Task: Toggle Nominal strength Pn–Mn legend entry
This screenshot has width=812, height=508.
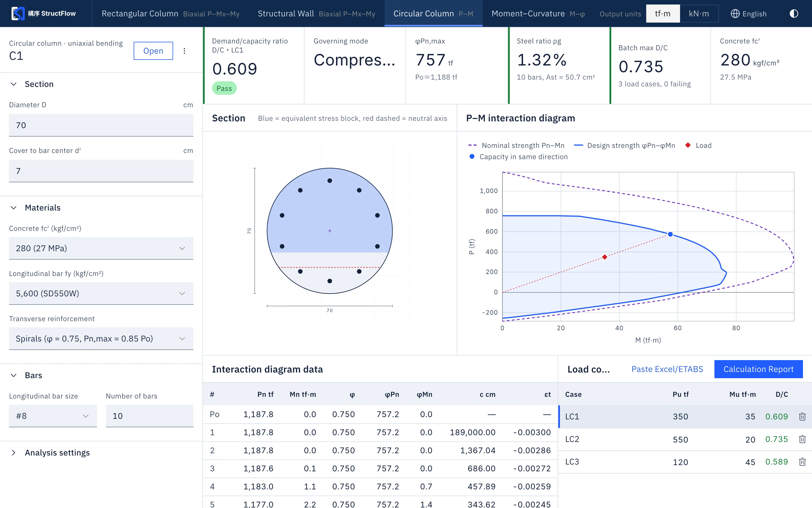Action: pyautogui.click(x=516, y=145)
